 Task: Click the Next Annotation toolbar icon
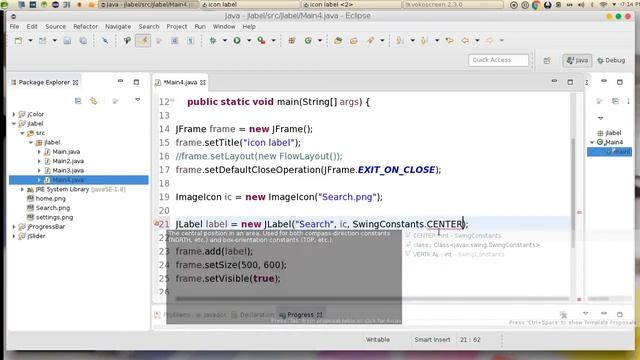[400, 40]
